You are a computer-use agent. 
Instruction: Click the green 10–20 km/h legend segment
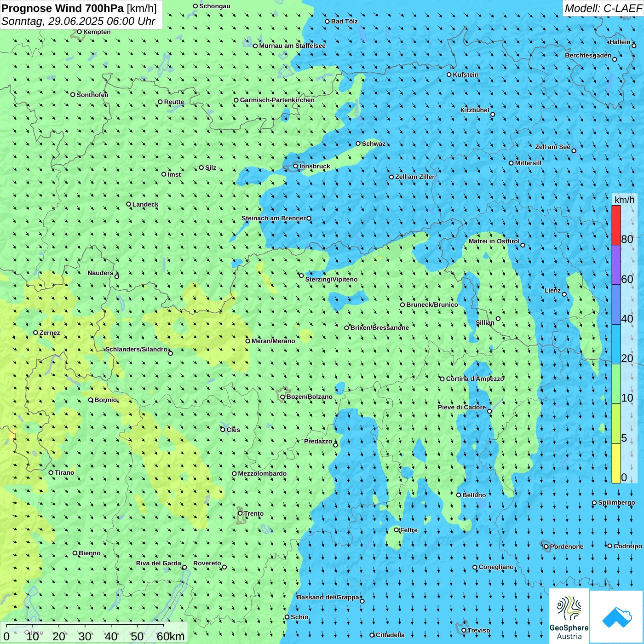point(616,384)
